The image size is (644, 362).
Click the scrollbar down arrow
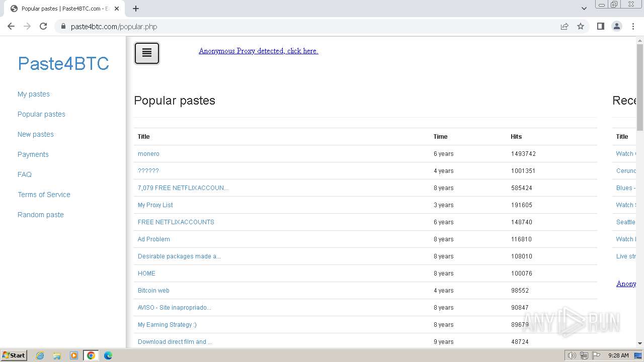point(640,343)
